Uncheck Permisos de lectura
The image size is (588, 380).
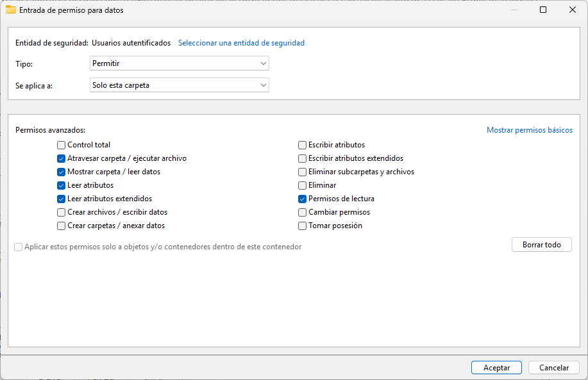point(301,199)
